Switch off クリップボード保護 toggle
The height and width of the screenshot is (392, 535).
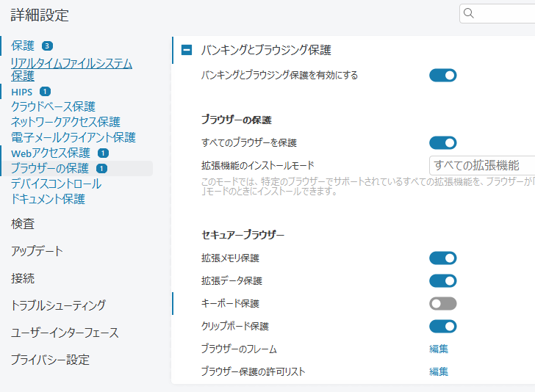(x=442, y=326)
